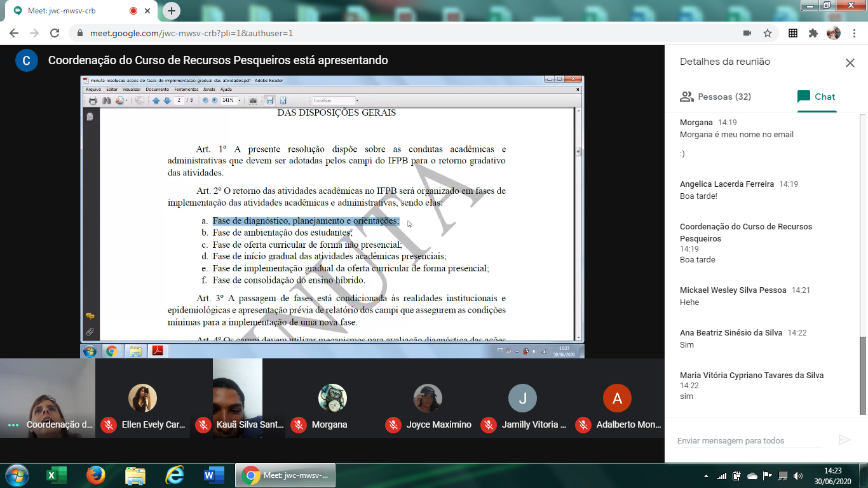Show hidden system tray icons
Image resolution: width=868 pixels, height=488 pixels.
pos(705,475)
